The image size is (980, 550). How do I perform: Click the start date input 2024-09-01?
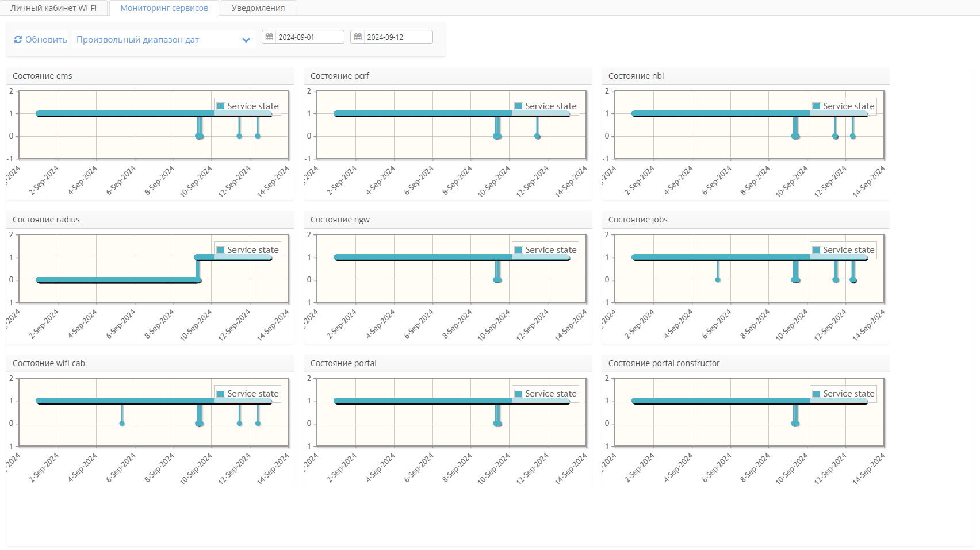[x=309, y=37]
